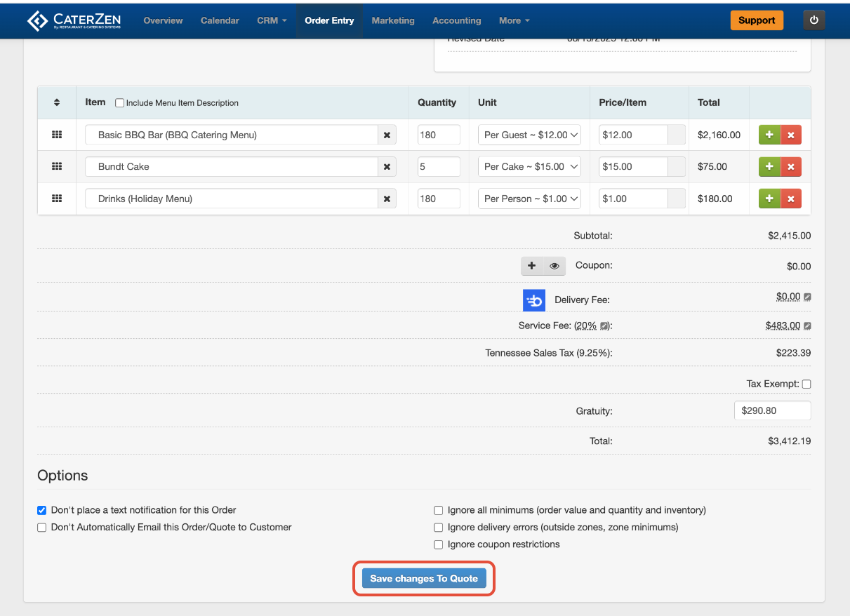Click the $2,415.00 subtotal value
This screenshot has width=850, height=616.
click(x=790, y=236)
